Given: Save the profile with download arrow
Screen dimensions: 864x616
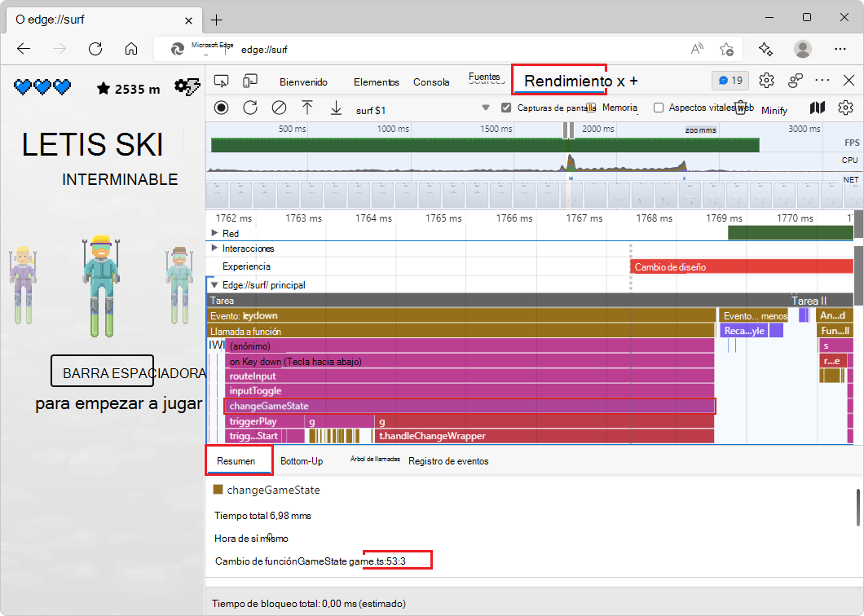Looking at the screenshot, I should (336, 108).
